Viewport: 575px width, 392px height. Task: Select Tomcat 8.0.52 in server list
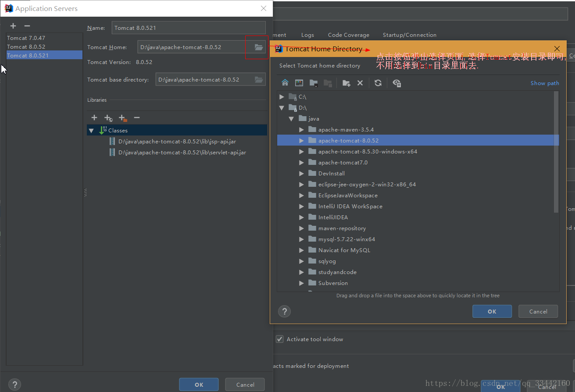(44, 46)
